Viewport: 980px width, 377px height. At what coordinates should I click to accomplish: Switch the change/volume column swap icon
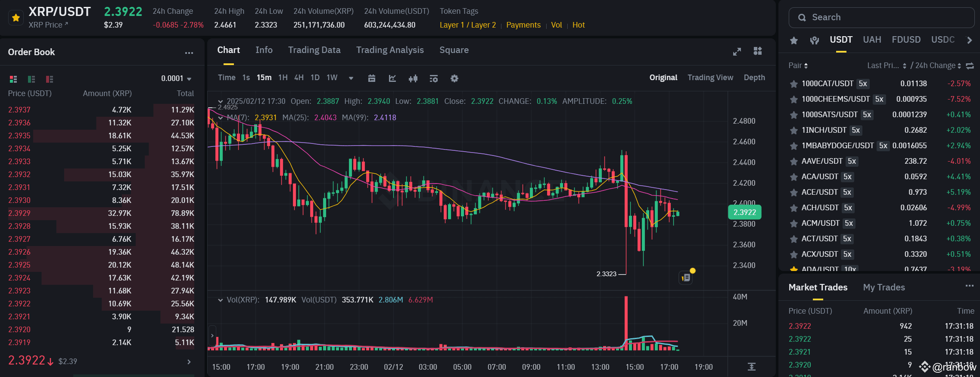(970, 66)
